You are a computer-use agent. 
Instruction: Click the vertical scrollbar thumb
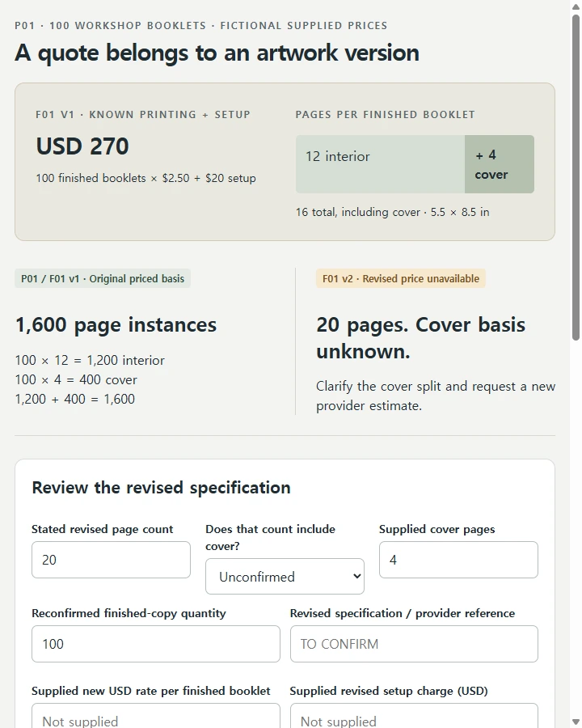pos(576,178)
